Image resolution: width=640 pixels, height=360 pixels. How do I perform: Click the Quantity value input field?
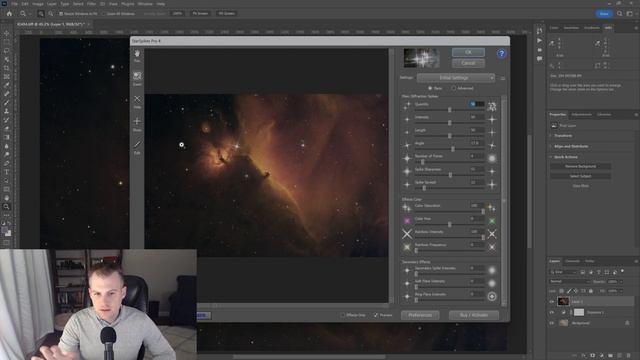point(476,104)
